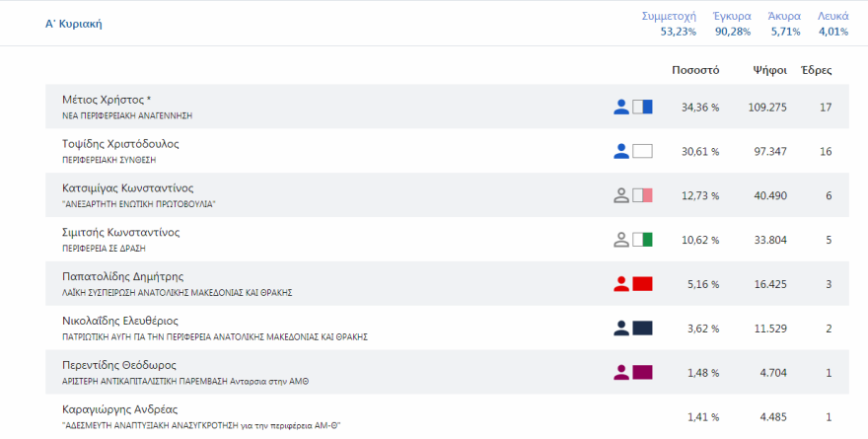The height and width of the screenshot is (439, 868).
Task: Click the green party color box for Σιμιτσής
Action: coord(642,240)
